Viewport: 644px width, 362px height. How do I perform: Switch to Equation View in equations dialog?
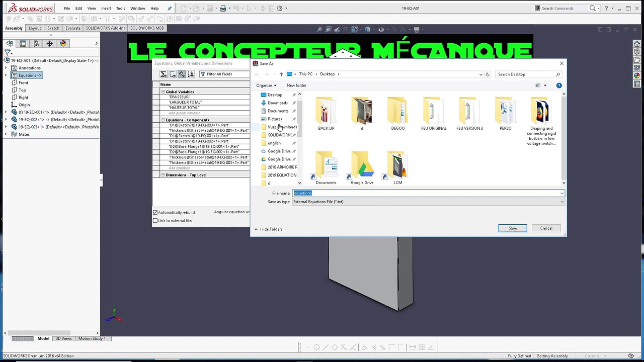164,74
